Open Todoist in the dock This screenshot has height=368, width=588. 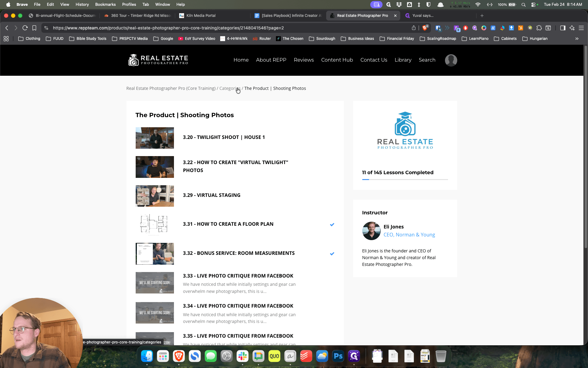(x=306, y=356)
